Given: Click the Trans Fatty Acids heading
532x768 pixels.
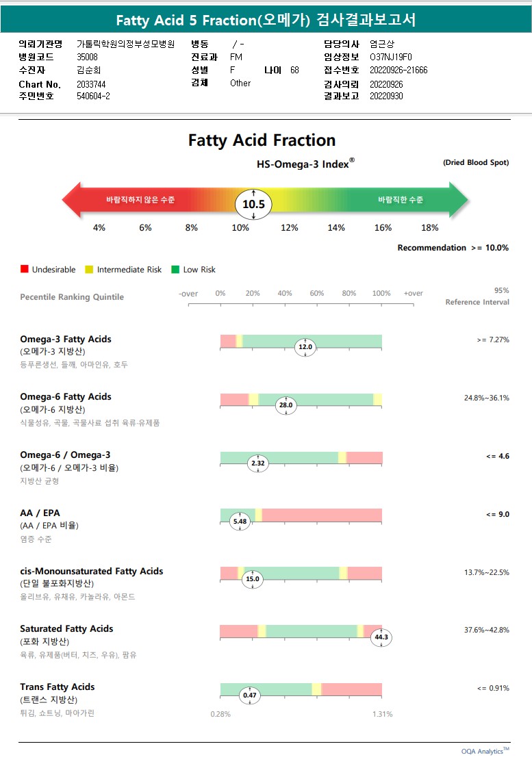Looking at the screenshot, I should click(58, 687).
